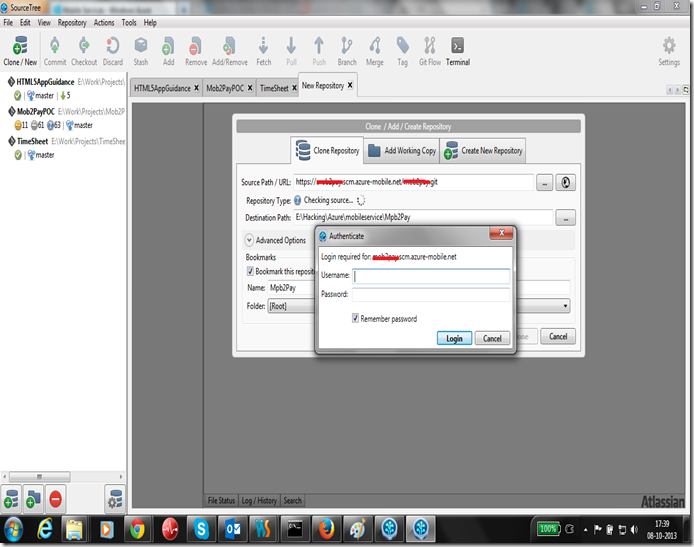This screenshot has width=694, height=547.
Task: Select the Create New Repository tab
Action: 483,151
